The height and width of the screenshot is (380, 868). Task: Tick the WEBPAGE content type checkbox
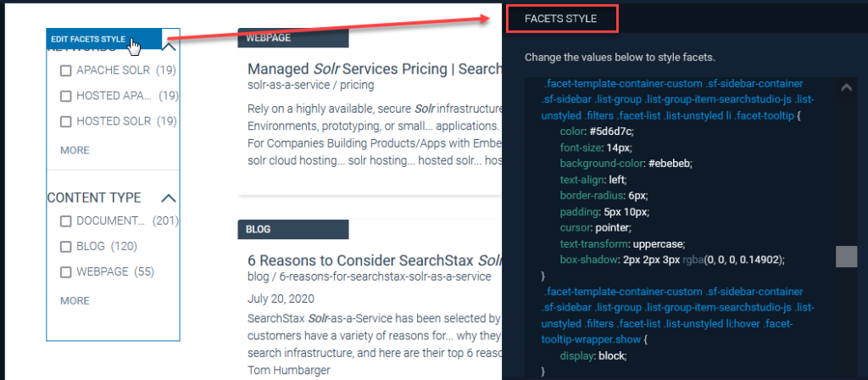pyautogui.click(x=66, y=272)
